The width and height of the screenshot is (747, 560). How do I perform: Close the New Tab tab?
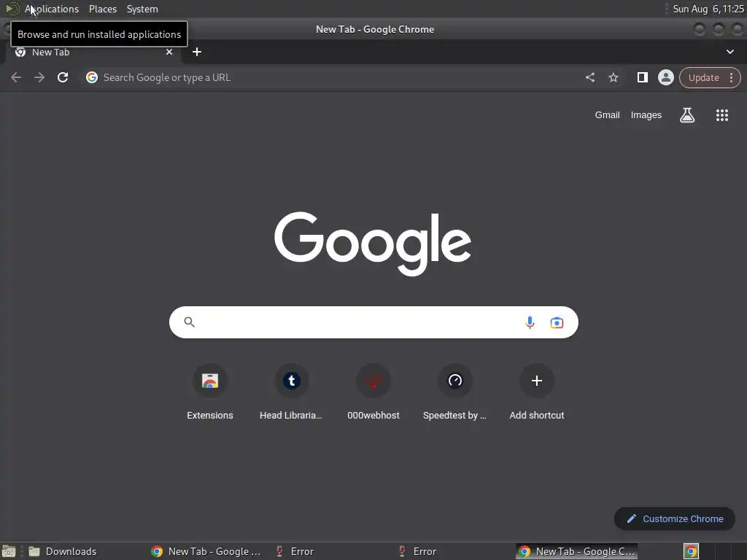169,52
